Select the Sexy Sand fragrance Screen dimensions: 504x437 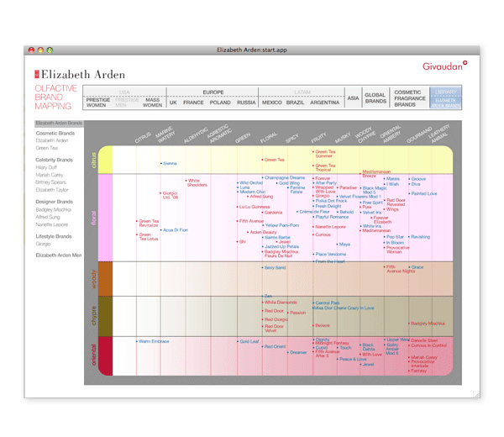(x=274, y=267)
